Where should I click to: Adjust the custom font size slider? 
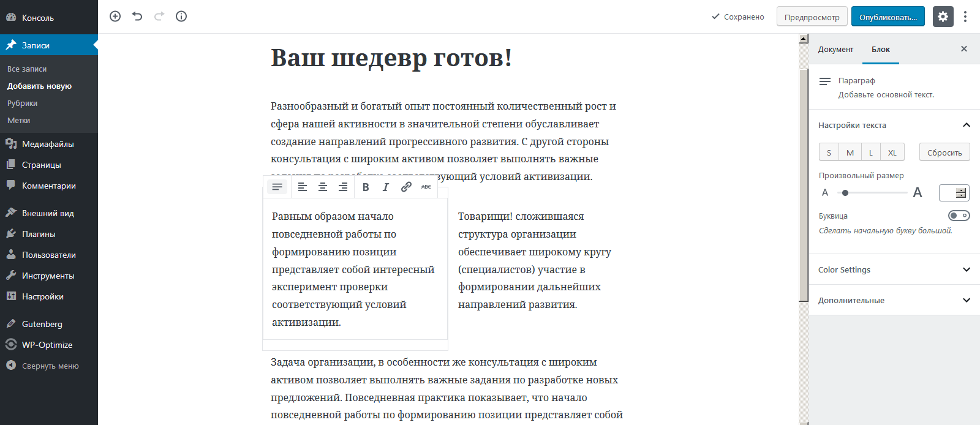point(872,193)
